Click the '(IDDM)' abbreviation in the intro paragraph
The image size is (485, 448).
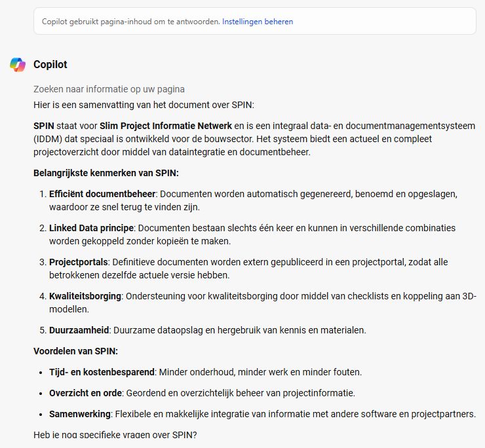pyautogui.click(x=47, y=140)
